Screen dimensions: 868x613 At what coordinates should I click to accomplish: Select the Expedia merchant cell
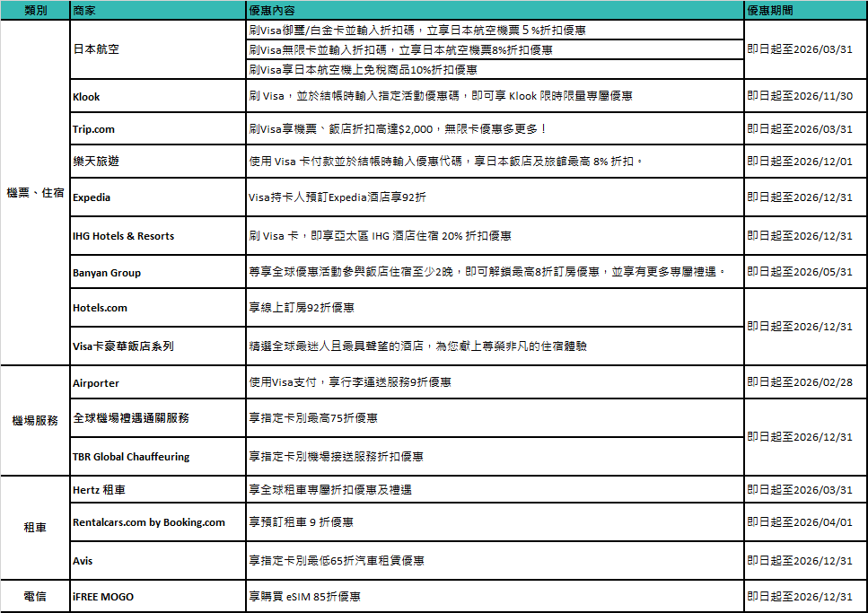coord(92,197)
